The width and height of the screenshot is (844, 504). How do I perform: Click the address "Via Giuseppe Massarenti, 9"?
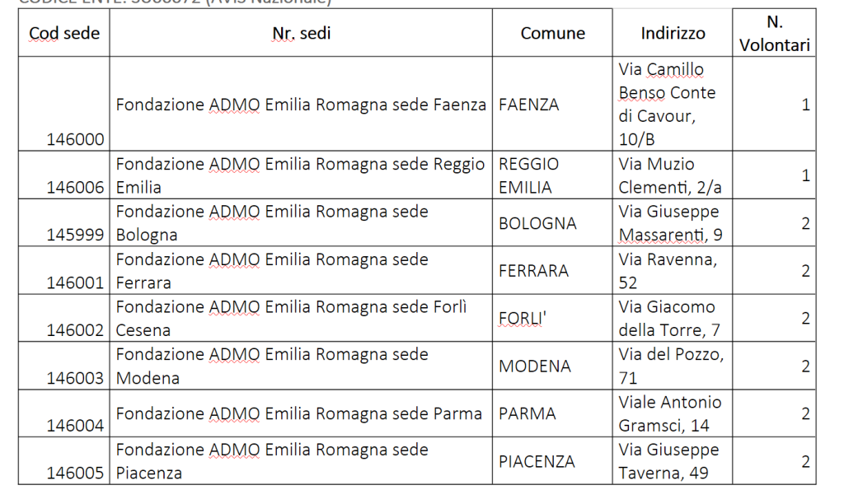click(x=670, y=224)
